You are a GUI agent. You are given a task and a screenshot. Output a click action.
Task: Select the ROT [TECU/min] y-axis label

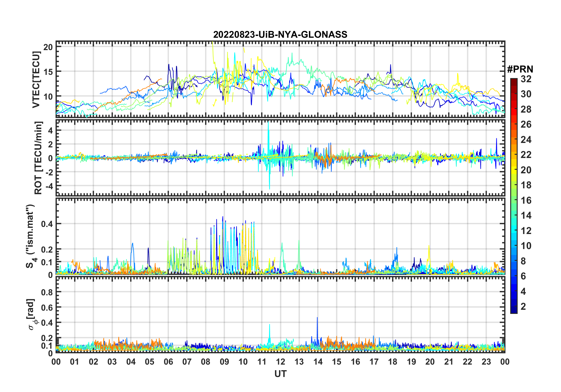tap(38, 158)
